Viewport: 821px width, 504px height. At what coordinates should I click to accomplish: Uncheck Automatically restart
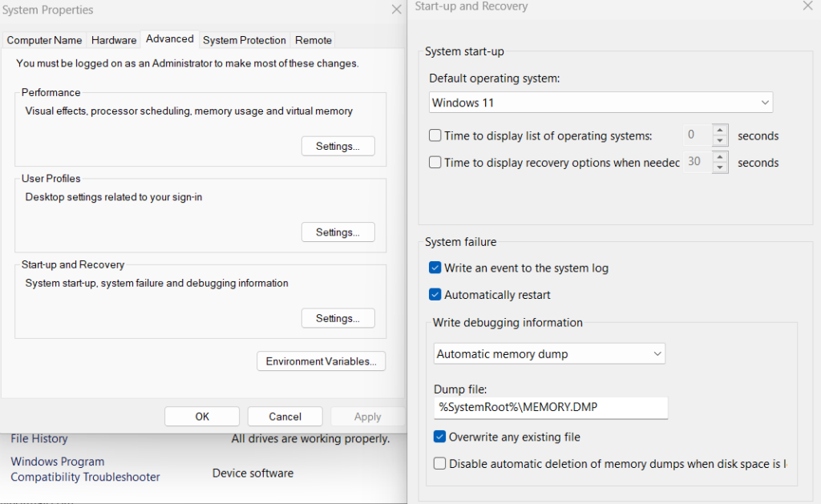click(x=435, y=295)
